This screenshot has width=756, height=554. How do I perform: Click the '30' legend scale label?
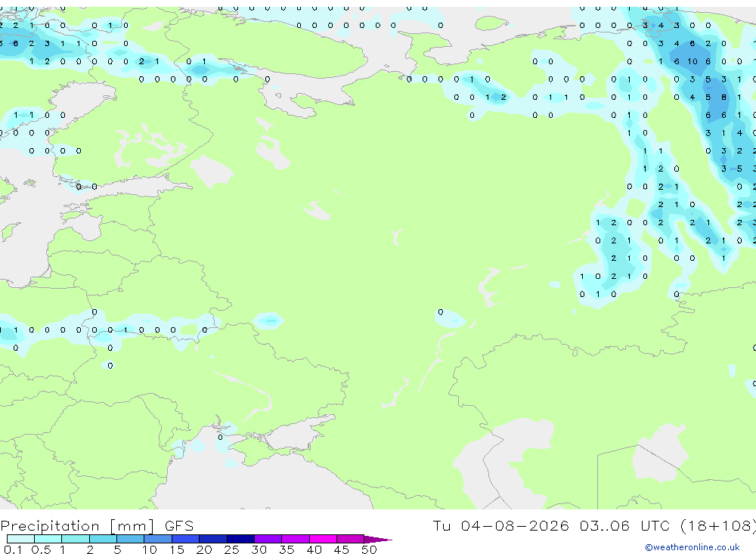point(259,549)
